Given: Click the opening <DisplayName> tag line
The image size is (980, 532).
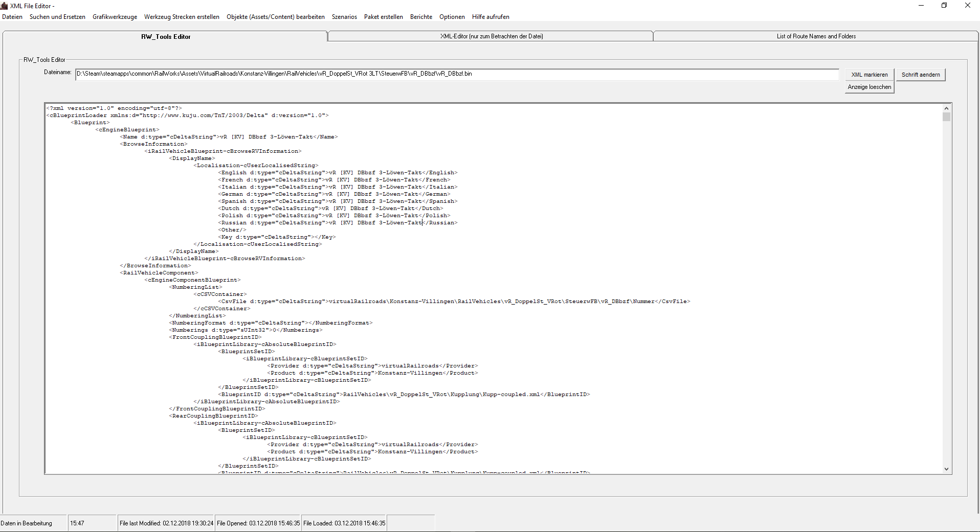Looking at the screenshot, I should [192, 158].
